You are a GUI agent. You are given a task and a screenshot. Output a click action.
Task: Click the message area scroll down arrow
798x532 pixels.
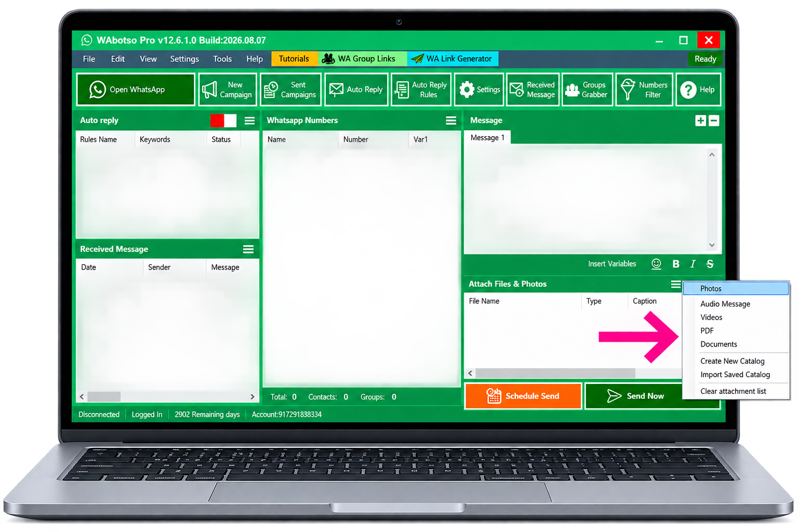712,245
